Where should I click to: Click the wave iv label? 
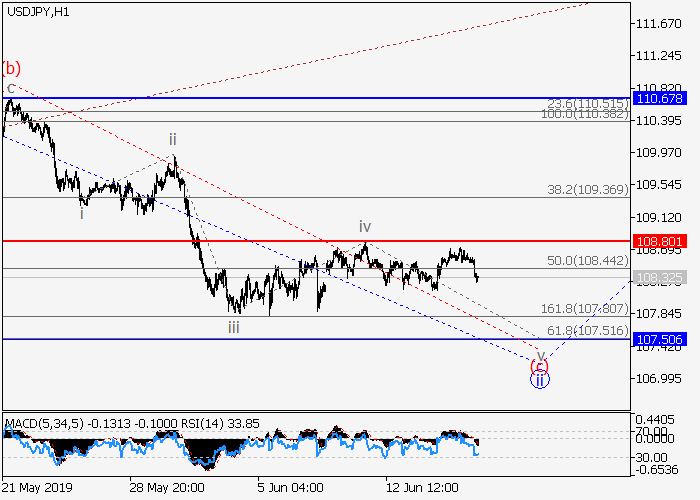(366, 228)
